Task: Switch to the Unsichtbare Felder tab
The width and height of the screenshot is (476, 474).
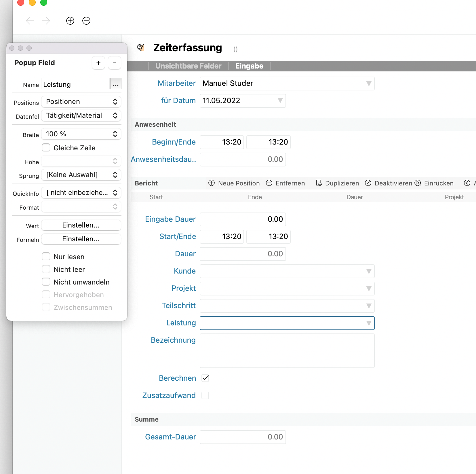Action: pyautogui.click(x=188, y=66)
